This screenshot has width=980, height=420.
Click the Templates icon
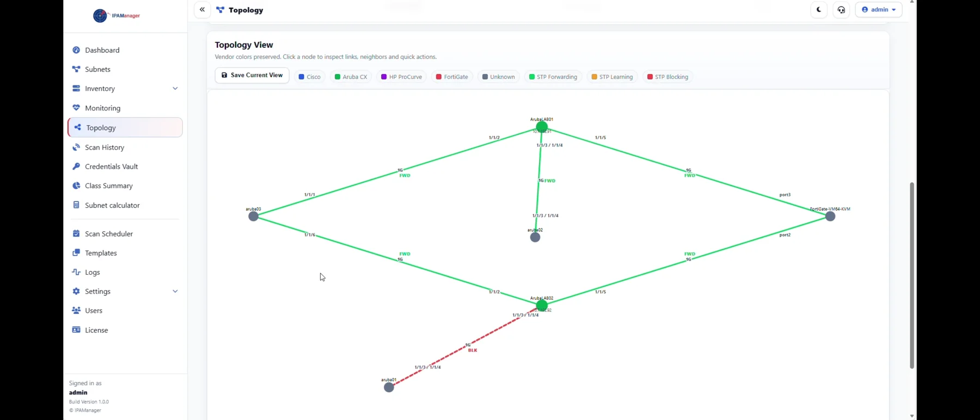click(x=76, y=252)
